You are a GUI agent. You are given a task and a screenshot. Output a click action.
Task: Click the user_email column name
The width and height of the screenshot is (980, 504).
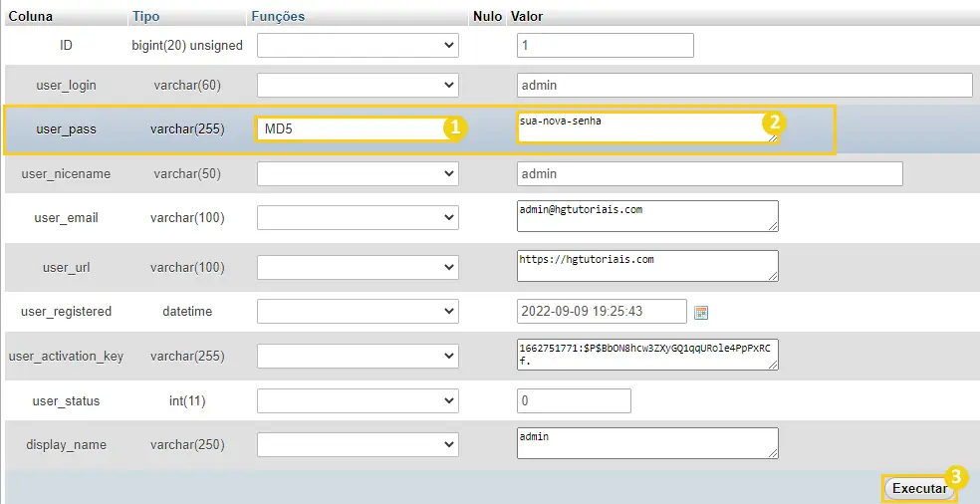[x=67, y=217]
